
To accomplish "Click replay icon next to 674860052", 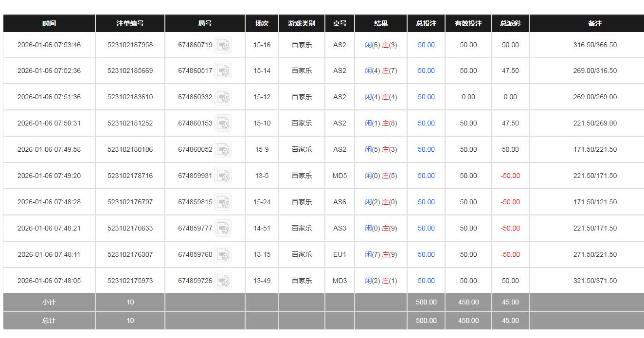I will [223, 150].
